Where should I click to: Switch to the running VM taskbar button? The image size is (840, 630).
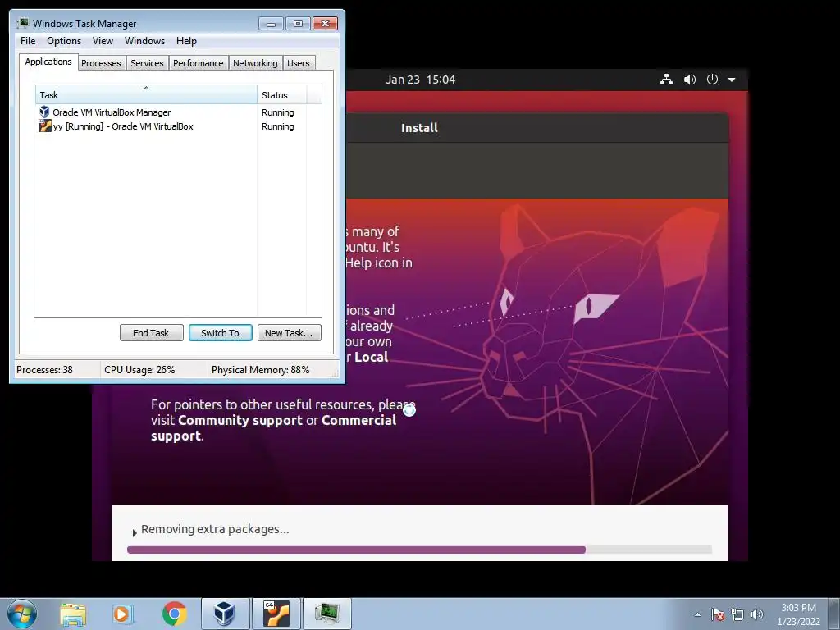click(276, 614)
